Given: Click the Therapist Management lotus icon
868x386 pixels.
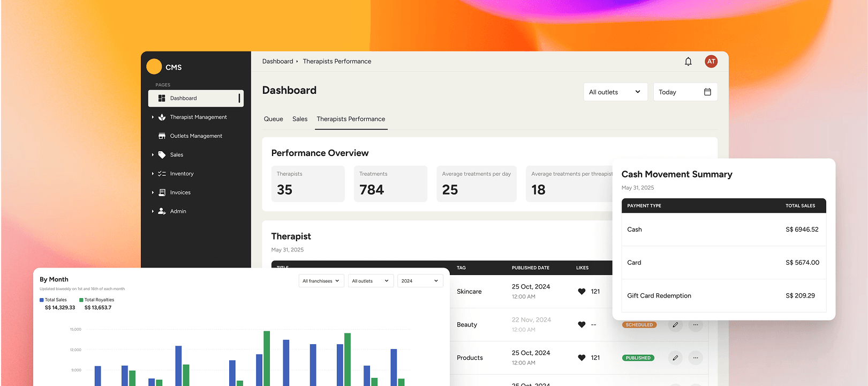Looking at the screenshot, I should click(x=162, y=117).
